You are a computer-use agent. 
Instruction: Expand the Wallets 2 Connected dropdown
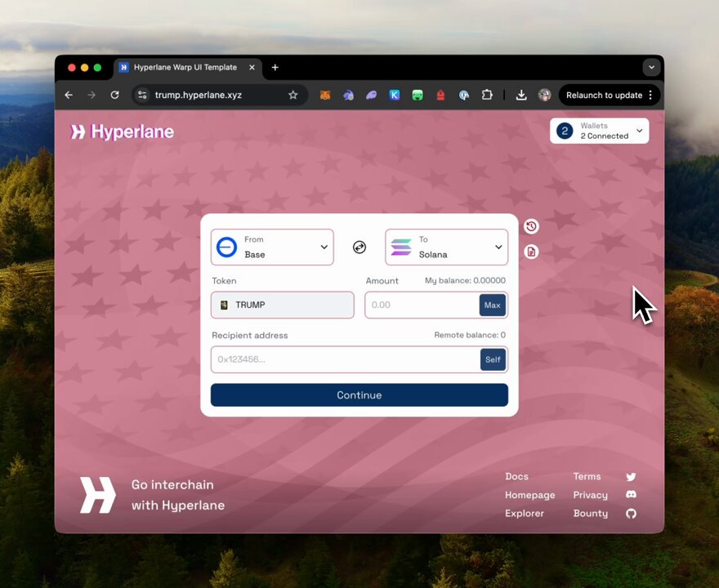coord(600,131)
